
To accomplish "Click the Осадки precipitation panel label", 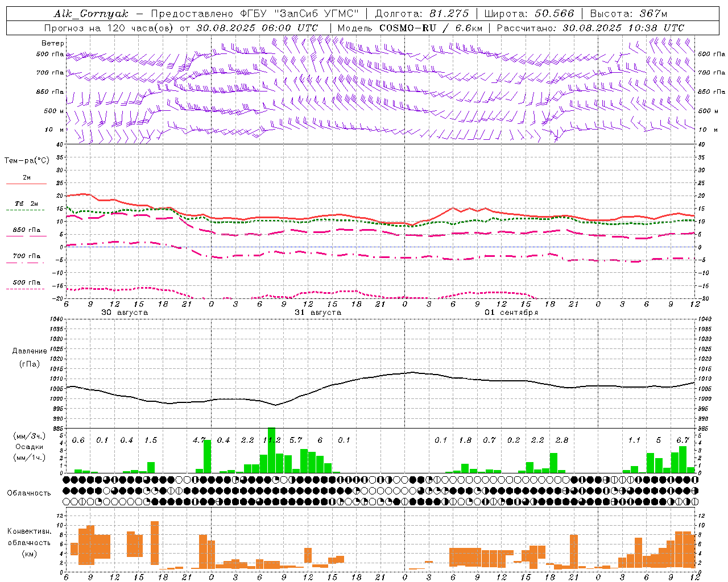I will coord(29,447).
